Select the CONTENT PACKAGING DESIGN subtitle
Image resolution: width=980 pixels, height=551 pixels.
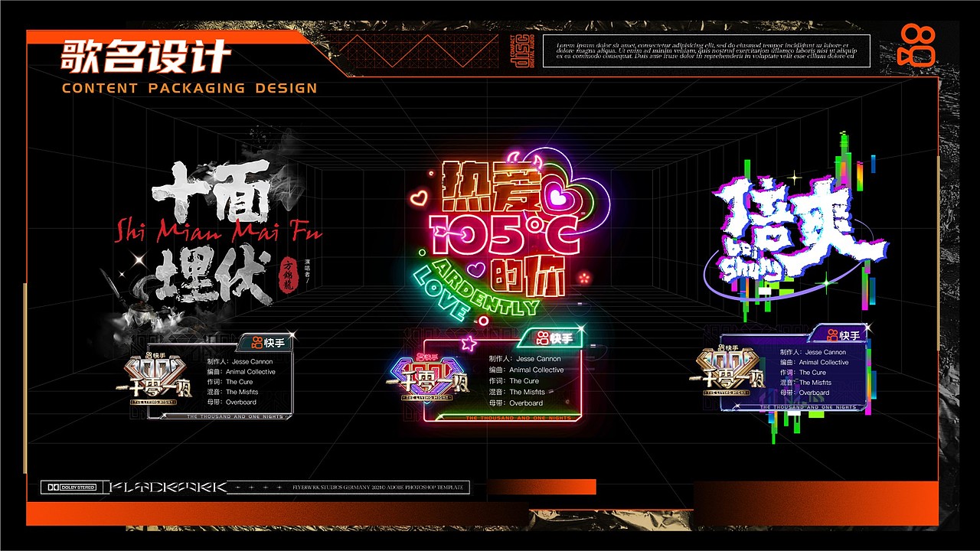tap(189, 88)
